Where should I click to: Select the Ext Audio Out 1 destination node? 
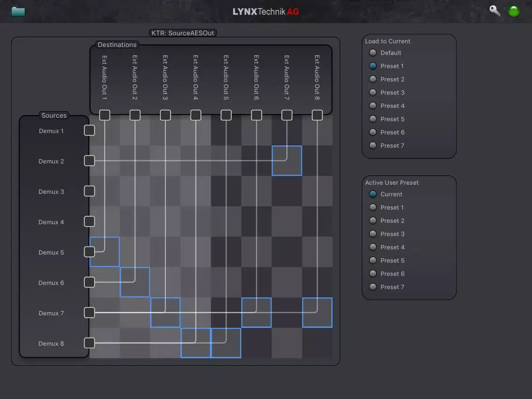click(x=104, y=115)
